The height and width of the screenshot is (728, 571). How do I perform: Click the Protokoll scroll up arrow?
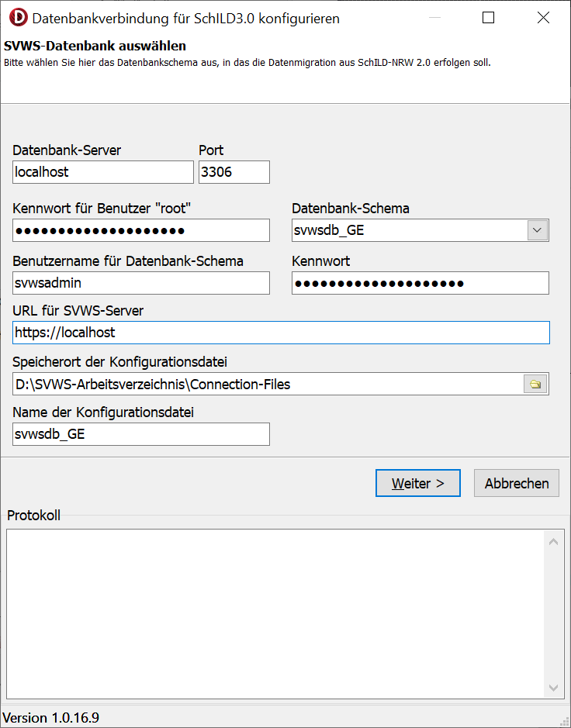coord(553,542)
